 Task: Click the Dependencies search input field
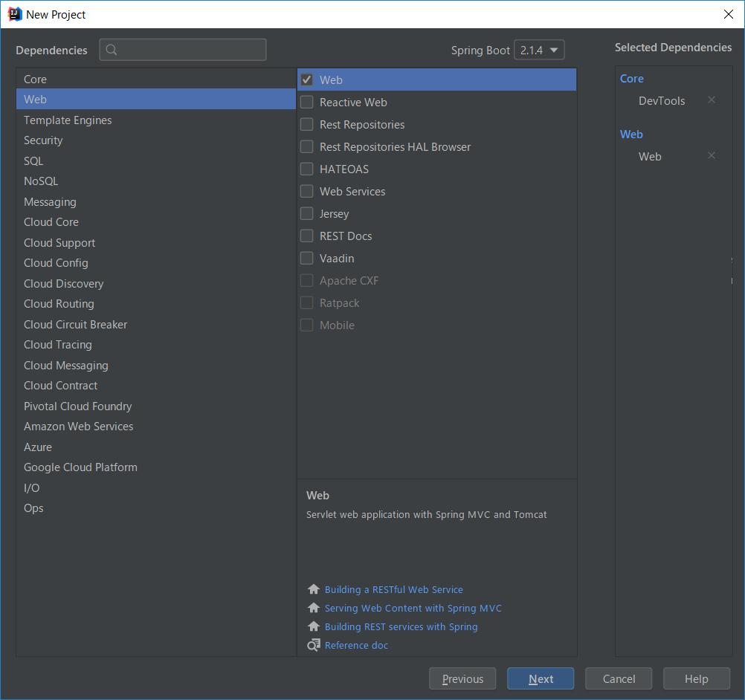pyautogui.click(x=183, y=50)
